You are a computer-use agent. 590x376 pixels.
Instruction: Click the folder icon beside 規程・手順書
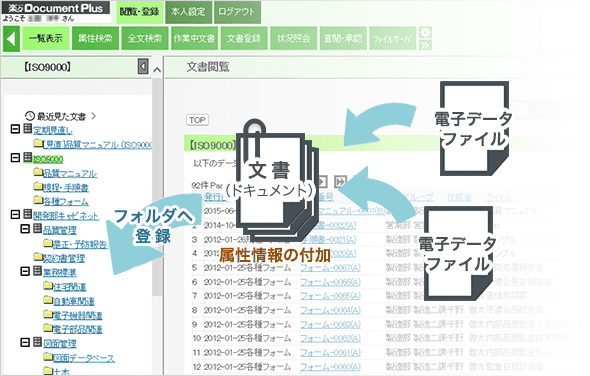pos(38,186)
